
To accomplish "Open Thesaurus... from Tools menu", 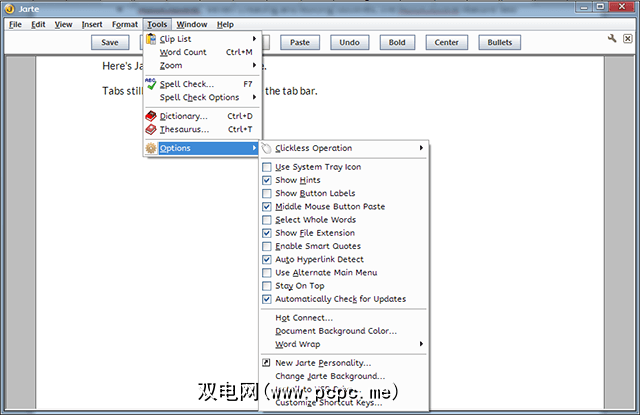I will coord(202,129).
